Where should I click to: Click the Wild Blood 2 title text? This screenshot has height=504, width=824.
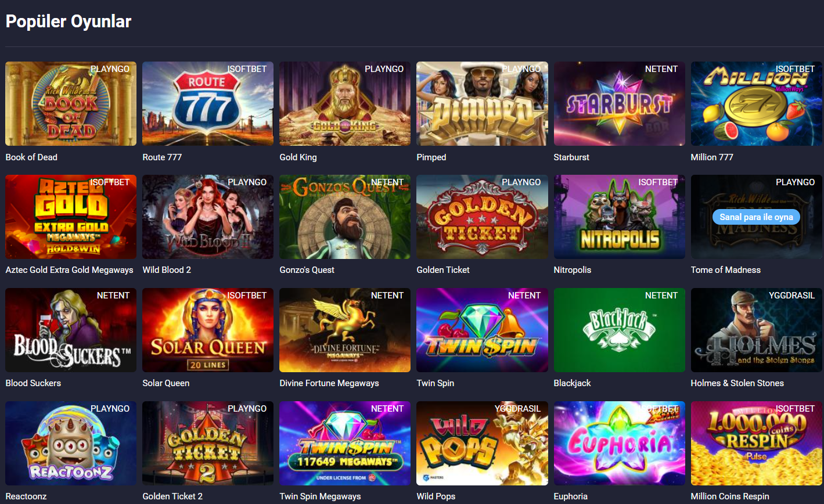click(167, 269)
